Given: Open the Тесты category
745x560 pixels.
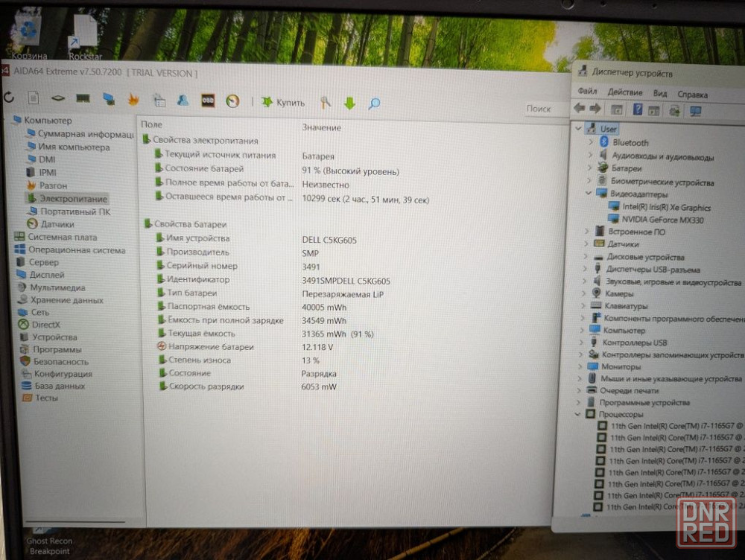Looking at the screenshot, I should [x=40, y=398].
